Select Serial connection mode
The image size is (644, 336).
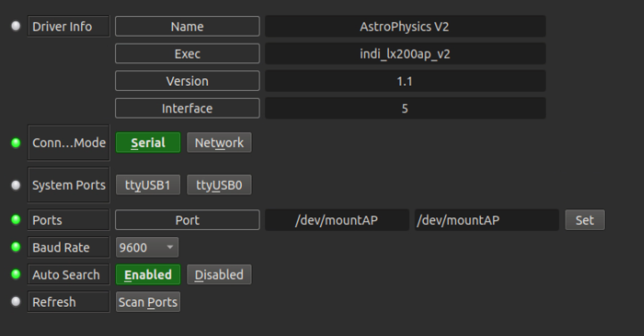pos(148,143)
